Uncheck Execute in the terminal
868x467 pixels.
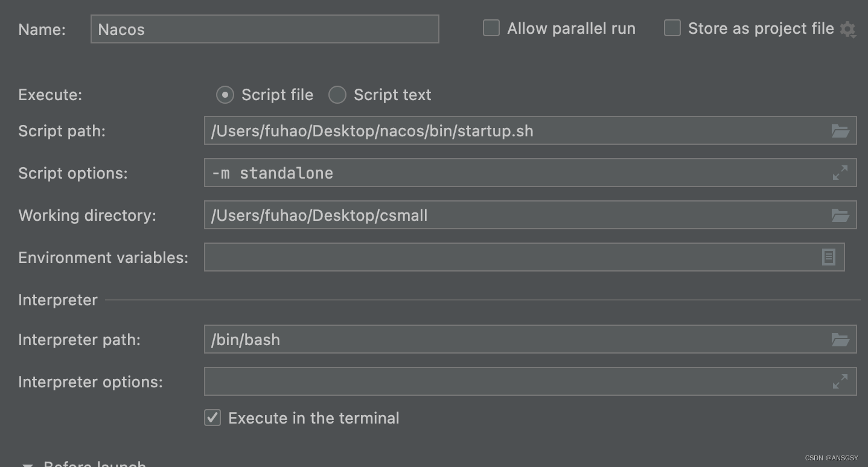(212, 418)
